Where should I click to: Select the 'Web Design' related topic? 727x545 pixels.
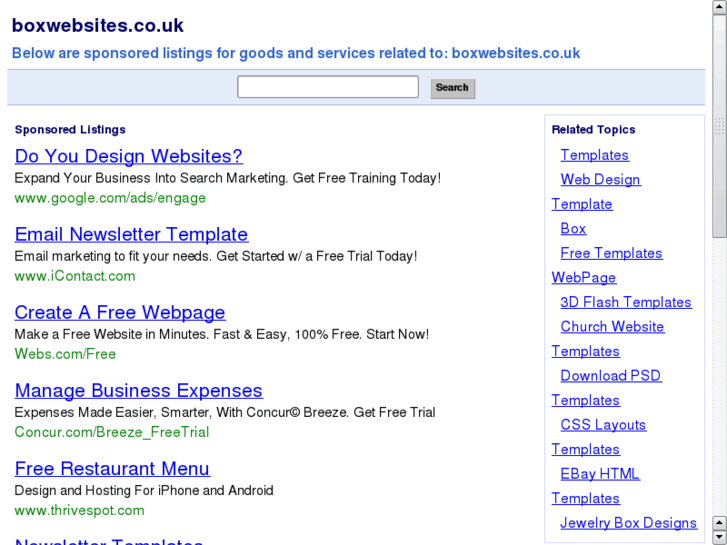click(600, 180)
